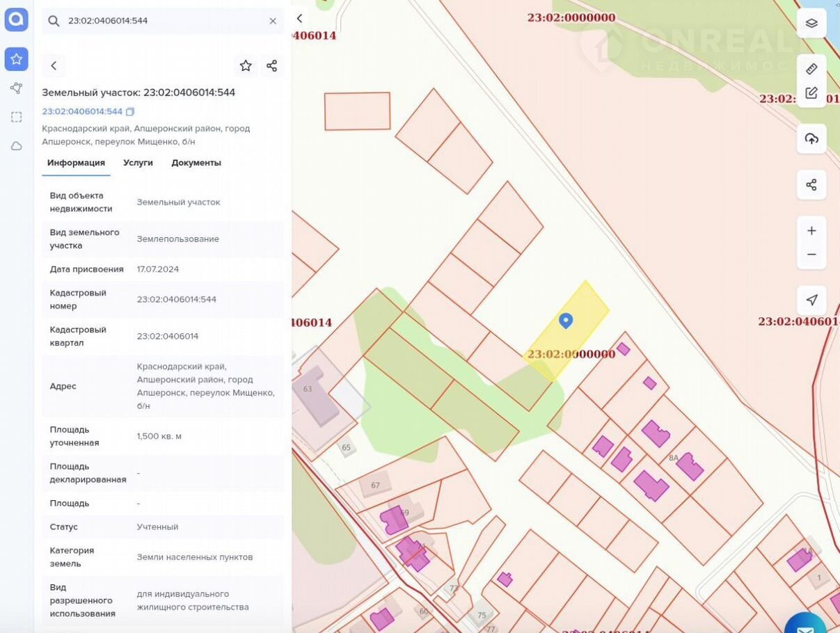The height and width of the screenshot is (633, 840).
Task: Add parcel to favorites with star
Action: (x=246, y=66)
